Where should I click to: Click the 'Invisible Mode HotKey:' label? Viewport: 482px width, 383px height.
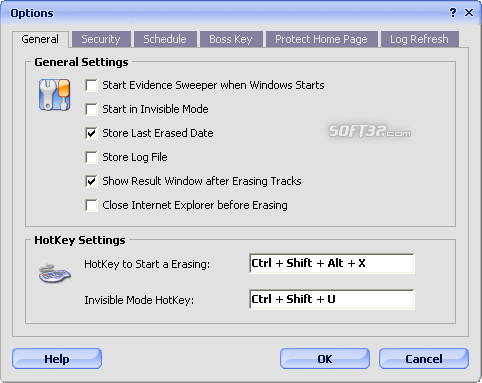(x=139, y=300)
